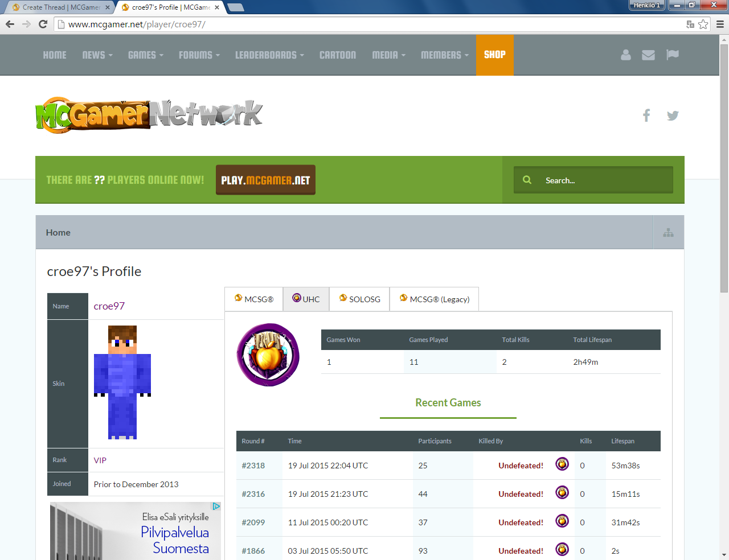Click the Henkilö 1 profile button
The image size is (729, 560).
pos(646,5)
